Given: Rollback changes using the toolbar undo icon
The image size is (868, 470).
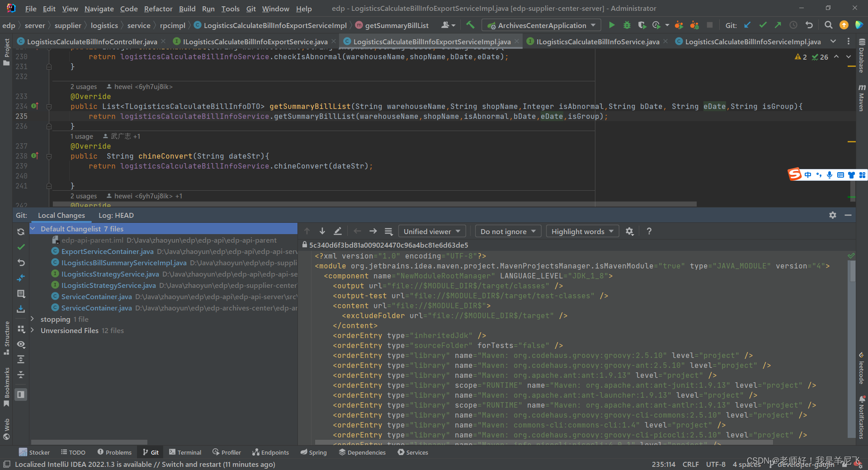Looking at the screenshot, I should point(809,25).
